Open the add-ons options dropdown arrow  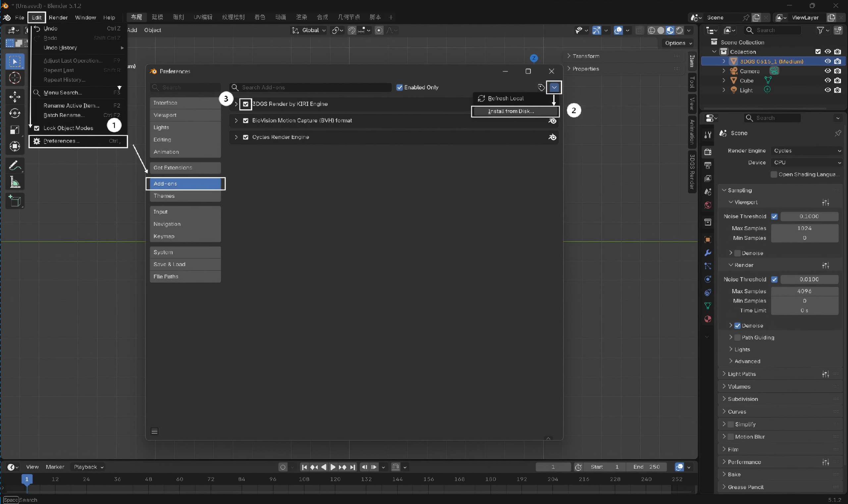point(554,88)
